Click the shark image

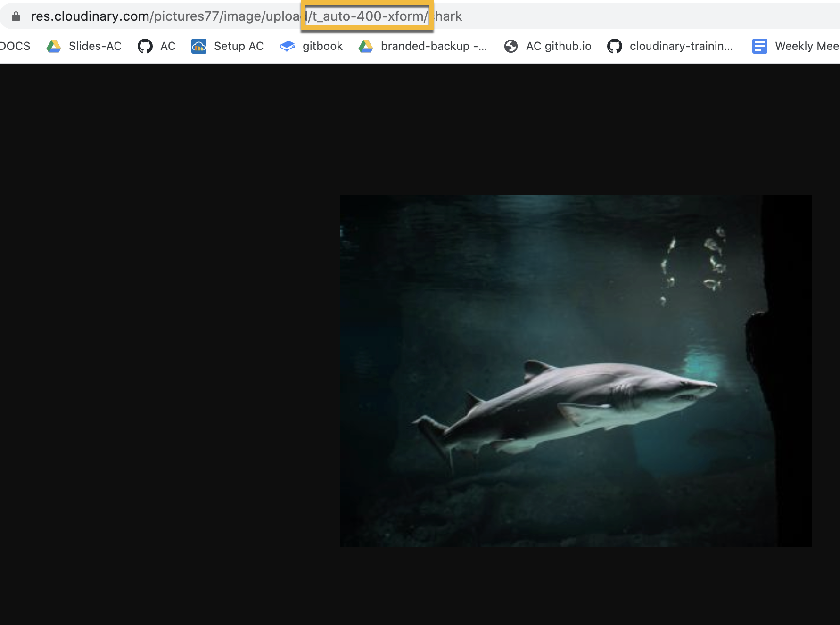pos(576,371)
